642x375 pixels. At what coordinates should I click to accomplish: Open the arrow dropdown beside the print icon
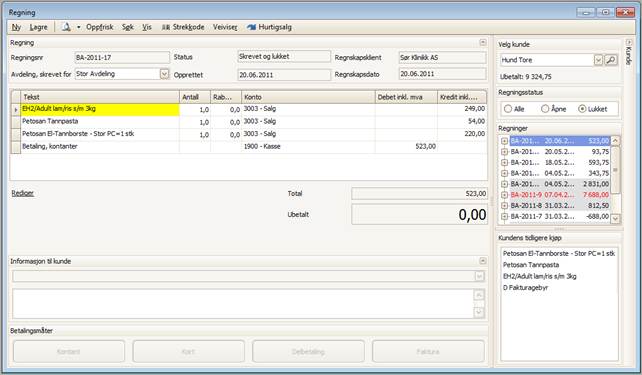coord(78,27)
